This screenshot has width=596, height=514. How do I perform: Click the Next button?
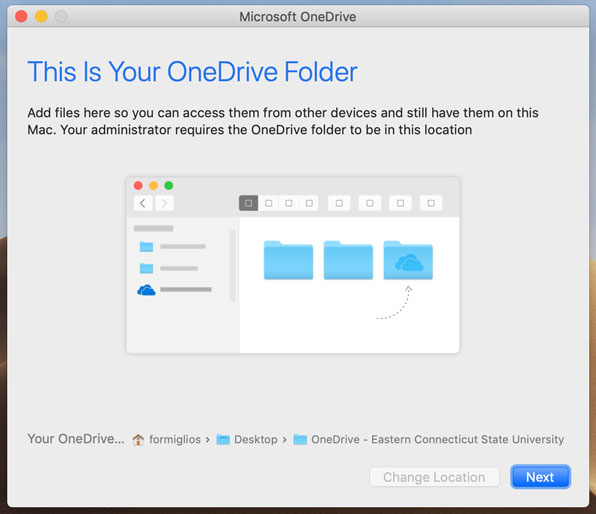coord(540,477)
